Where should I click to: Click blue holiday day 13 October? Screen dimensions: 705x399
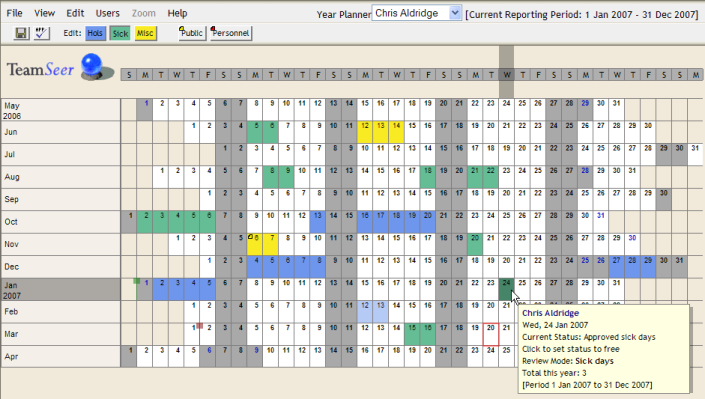coord(317,222)
